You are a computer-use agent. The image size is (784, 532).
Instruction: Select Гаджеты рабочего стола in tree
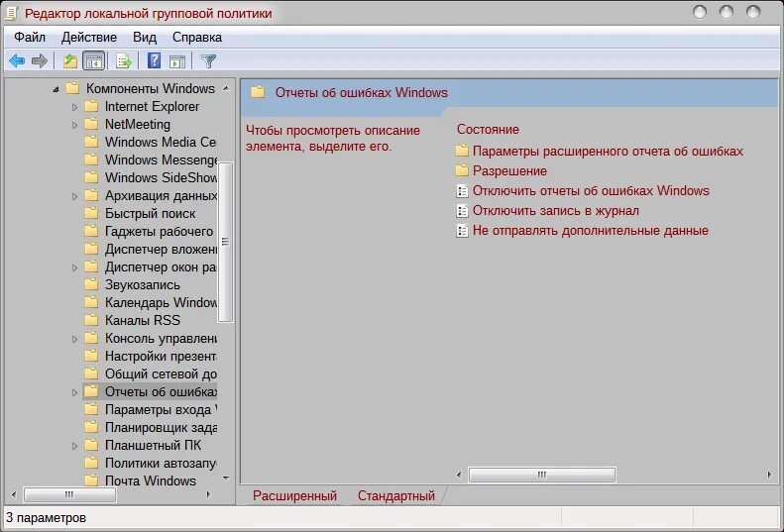pyautogui.click(x=159, y=232)
